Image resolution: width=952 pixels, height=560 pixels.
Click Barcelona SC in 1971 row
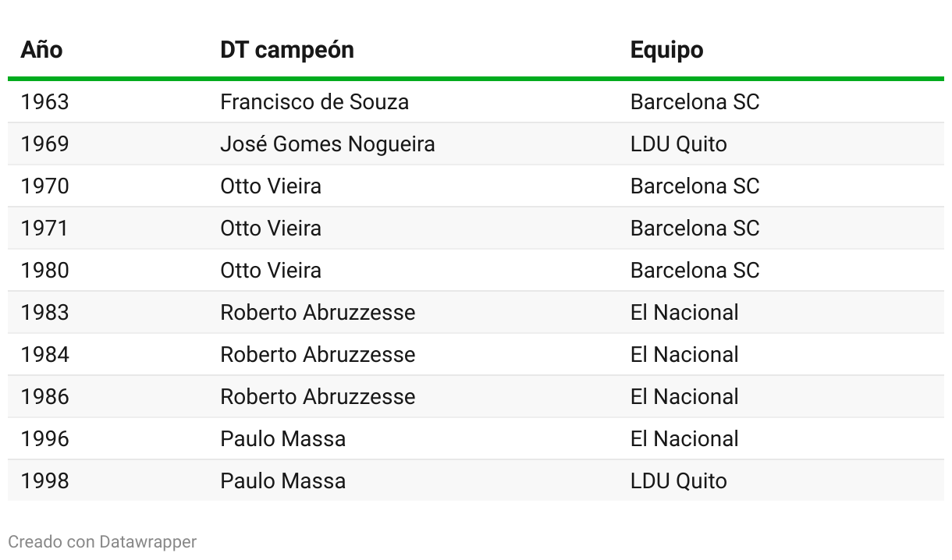click(x=694, y=229)
